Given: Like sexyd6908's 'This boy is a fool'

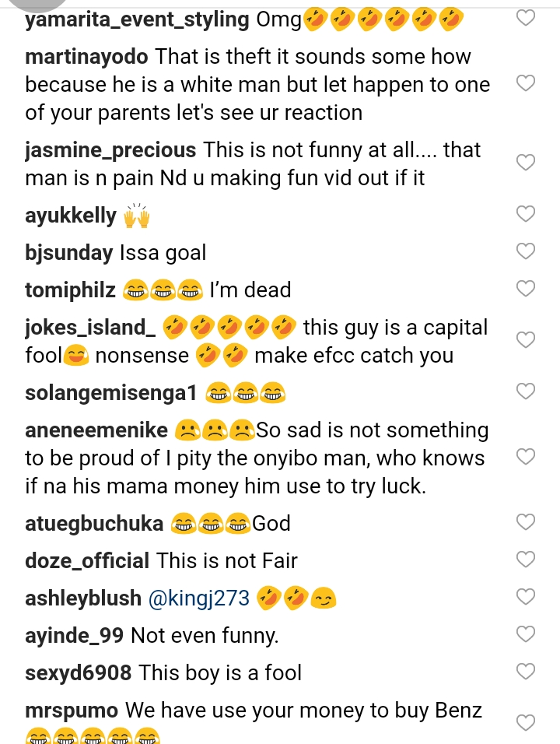Looking at the screenshot, I should click(x=527, y=671).
